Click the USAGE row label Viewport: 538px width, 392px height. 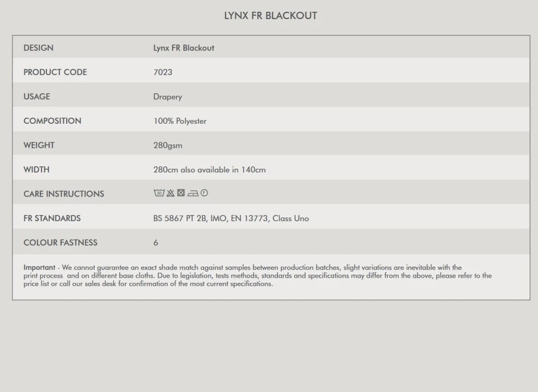tap(36, 97)
